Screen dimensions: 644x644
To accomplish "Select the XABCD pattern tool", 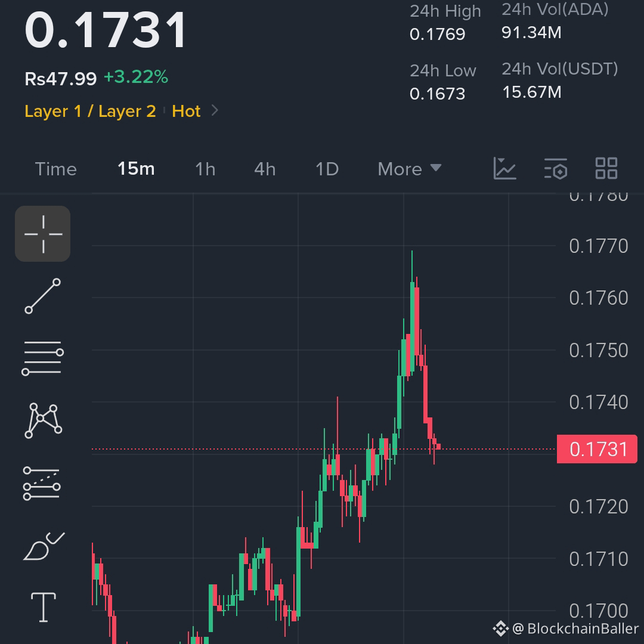I will 43,420.
